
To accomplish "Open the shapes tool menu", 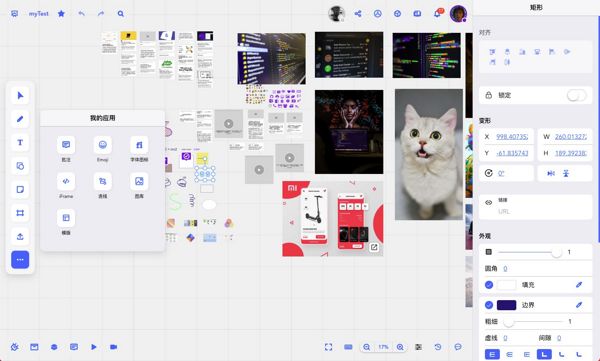I will point(20,166).
